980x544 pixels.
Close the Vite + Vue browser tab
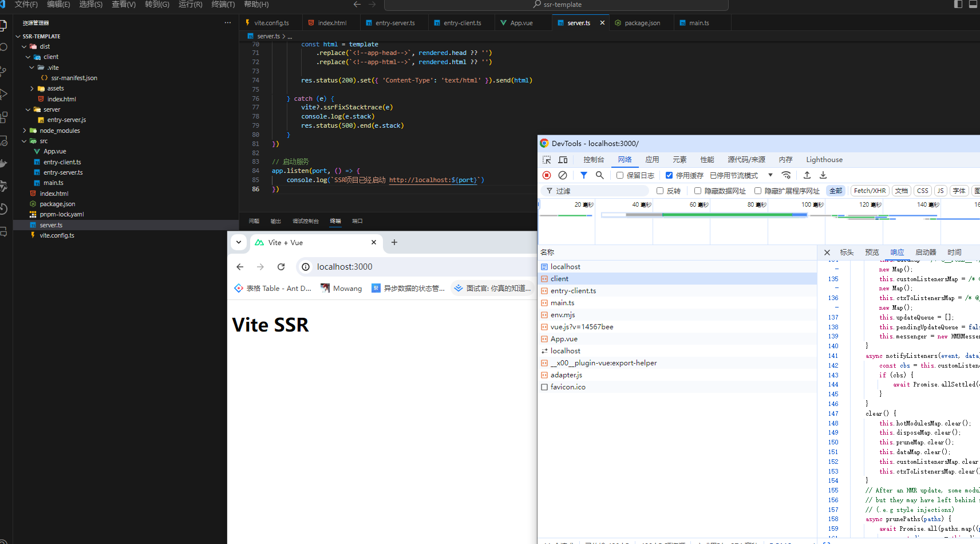click(x=374, y=243)
